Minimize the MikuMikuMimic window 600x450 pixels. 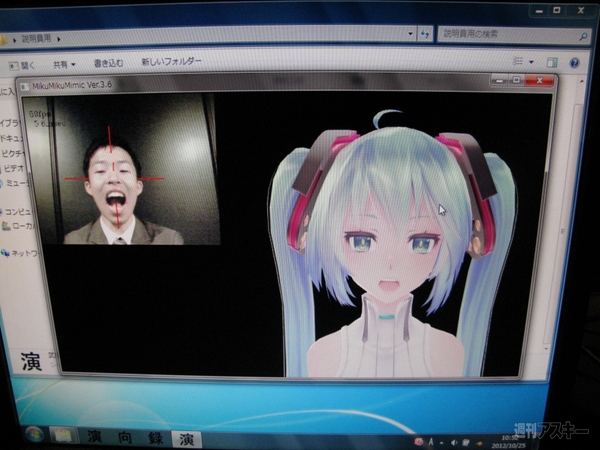click(499, 80)
